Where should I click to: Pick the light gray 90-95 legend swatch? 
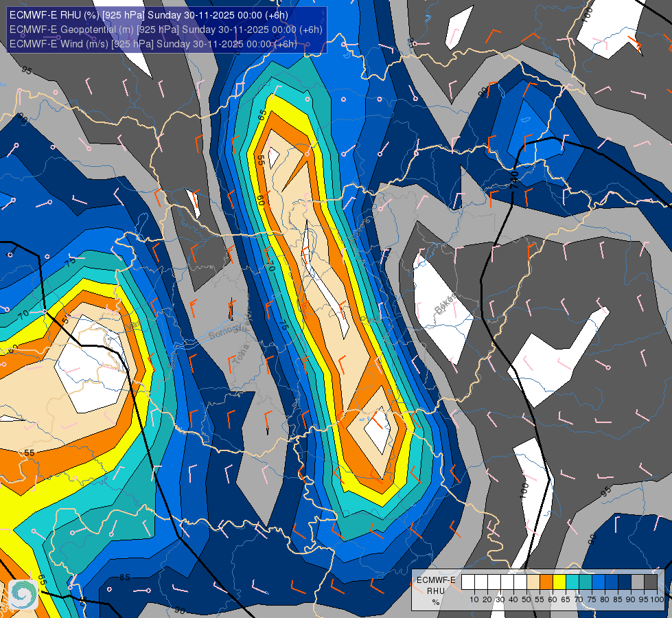pyautogui.click(x=638, y=582)
